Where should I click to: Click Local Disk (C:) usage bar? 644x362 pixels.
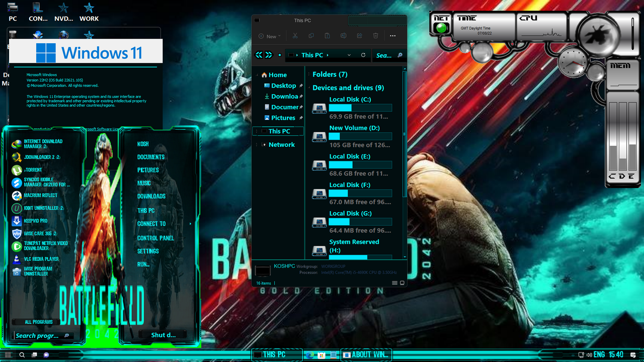[360, 108]
